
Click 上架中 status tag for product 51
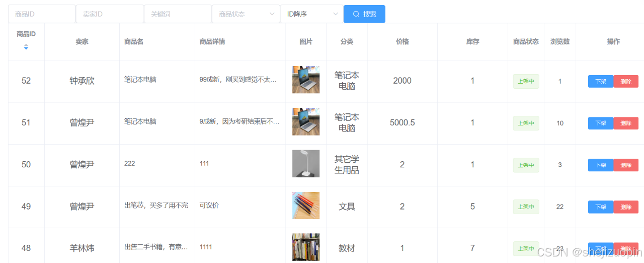pyautogui.click(x=526, y=123)
